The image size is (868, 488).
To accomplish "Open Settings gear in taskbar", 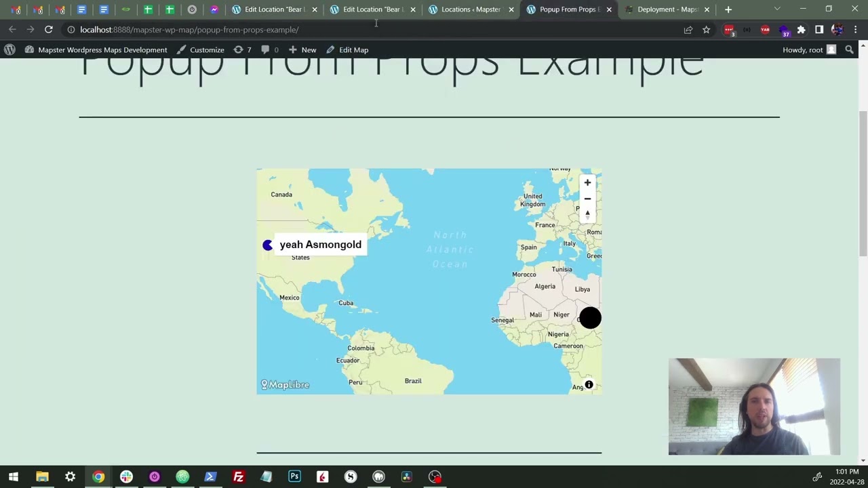I will 70,476.
